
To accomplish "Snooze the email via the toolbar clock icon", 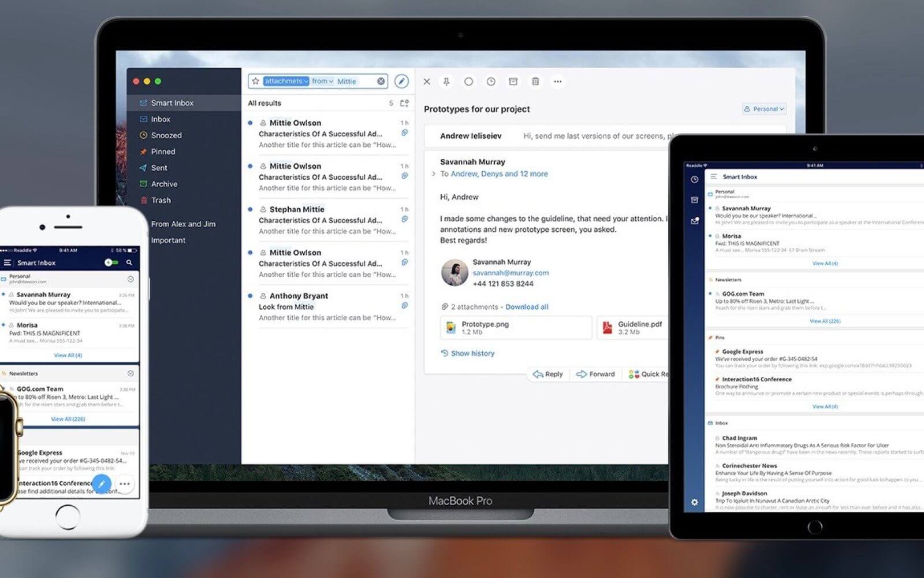I will coord(491,81).
